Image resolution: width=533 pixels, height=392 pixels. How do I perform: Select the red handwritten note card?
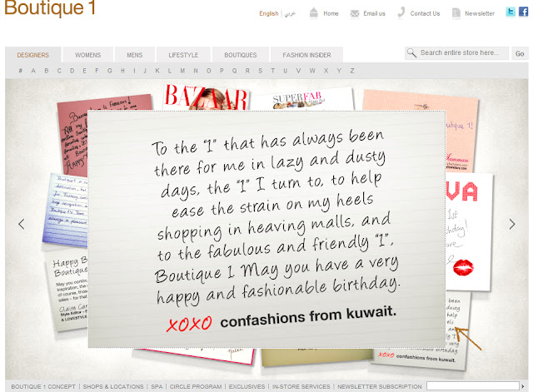[x=72, y=136]
